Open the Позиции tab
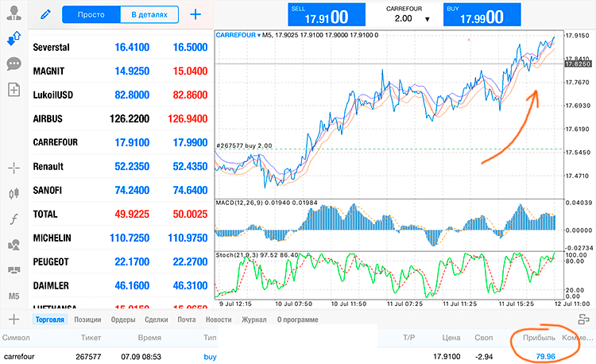 pyautogui.click(x=87, y=319)
